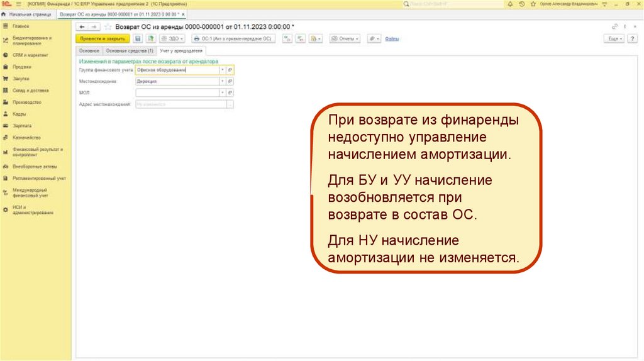This screenshot has height=361, width=644.
Task: Click the save document diskette icon
Action: pos(138,39)
